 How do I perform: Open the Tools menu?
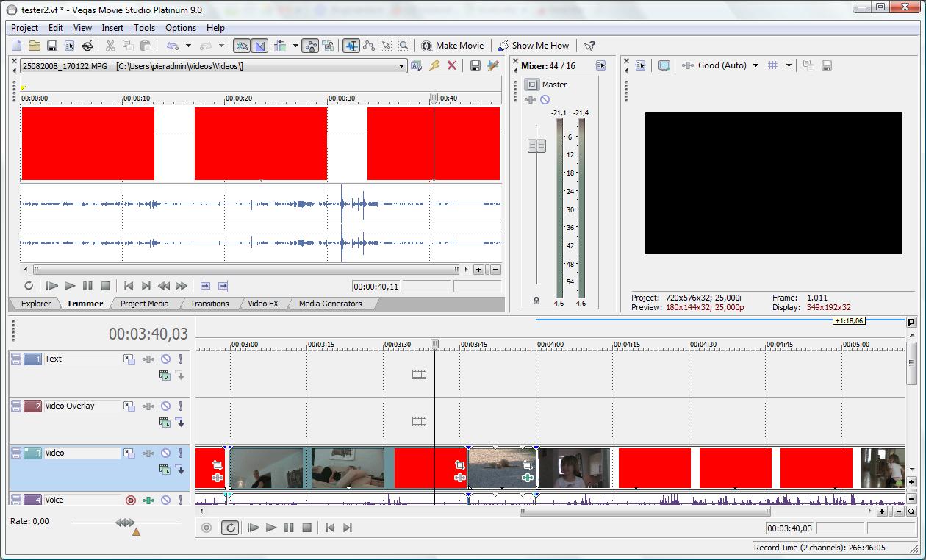tap(144, 28)
